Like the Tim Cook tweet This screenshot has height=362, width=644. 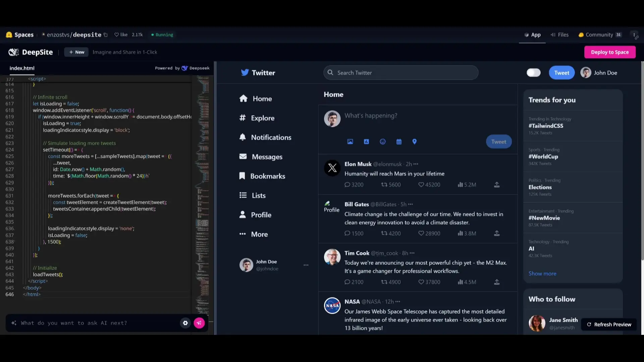click(x=429, y=282)
